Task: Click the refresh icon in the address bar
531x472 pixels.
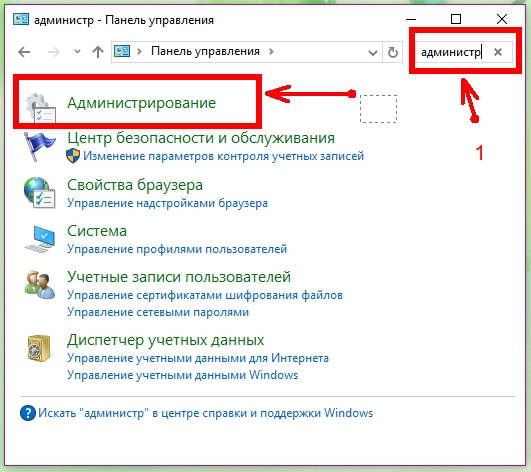Action: pyautogui.click(x=392, y=52)
